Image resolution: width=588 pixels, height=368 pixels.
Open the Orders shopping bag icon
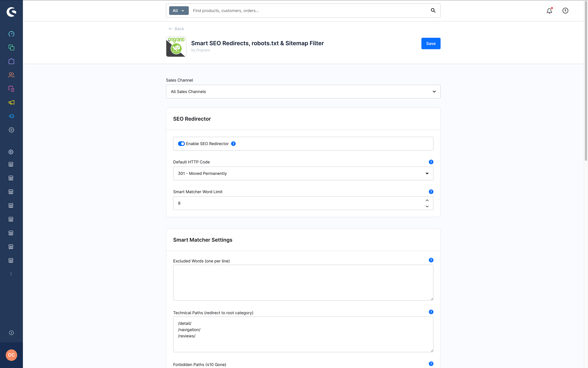11,61
